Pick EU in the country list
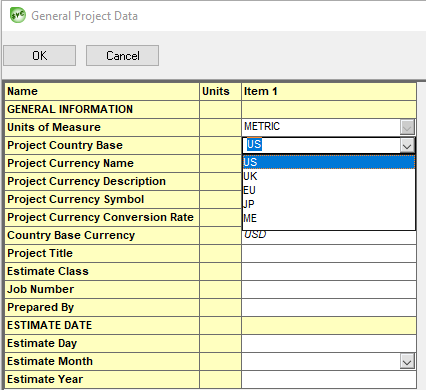The height and width of the screenshot is (390, 426). [329, 190]
